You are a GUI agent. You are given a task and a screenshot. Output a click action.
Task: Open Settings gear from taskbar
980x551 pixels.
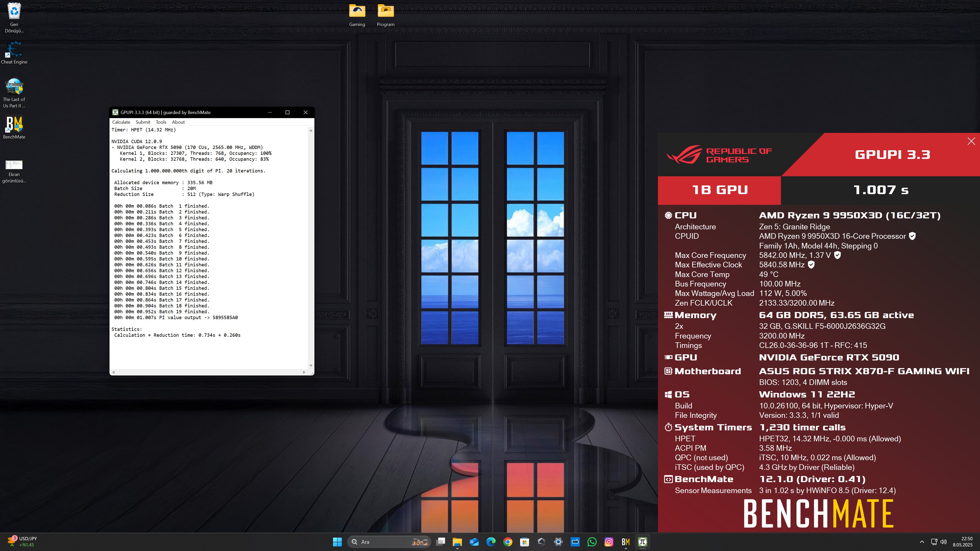click(x=558, y=542)
